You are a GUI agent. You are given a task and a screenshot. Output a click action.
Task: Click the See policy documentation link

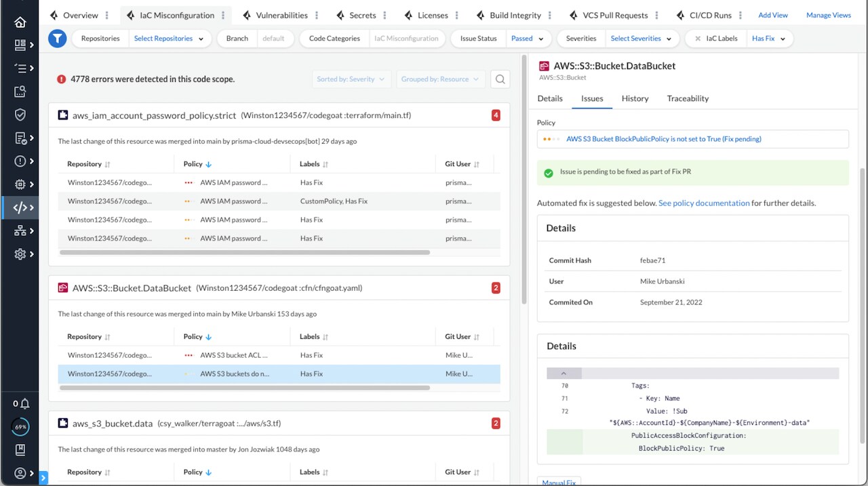point(703,203)
